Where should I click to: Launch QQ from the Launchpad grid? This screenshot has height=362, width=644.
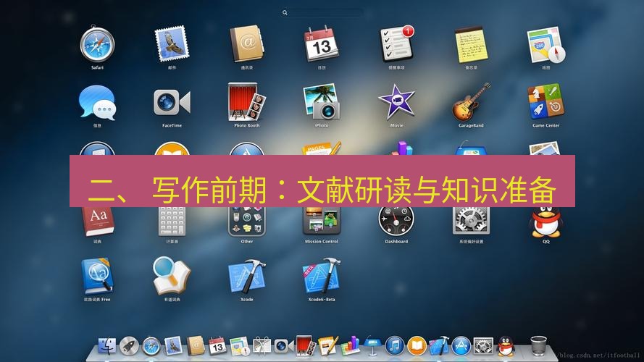pyautogui.click(x=545, y=222)
